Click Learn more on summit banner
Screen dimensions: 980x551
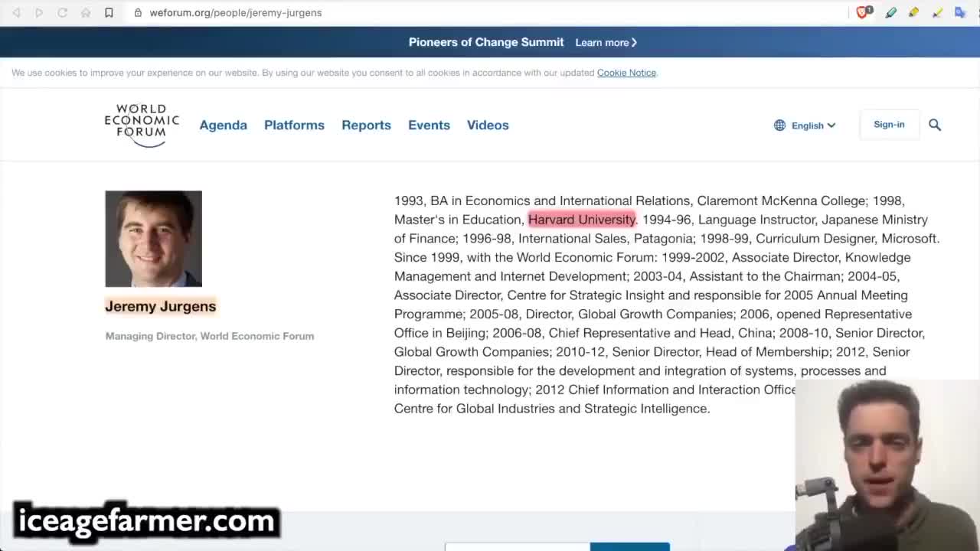(606, 42)
